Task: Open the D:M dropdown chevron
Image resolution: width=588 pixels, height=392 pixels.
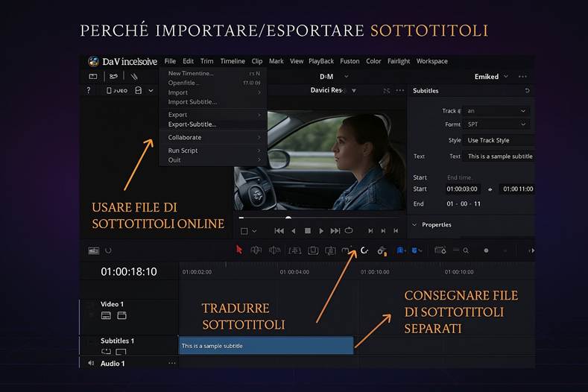Action: (x=346, y=77)
